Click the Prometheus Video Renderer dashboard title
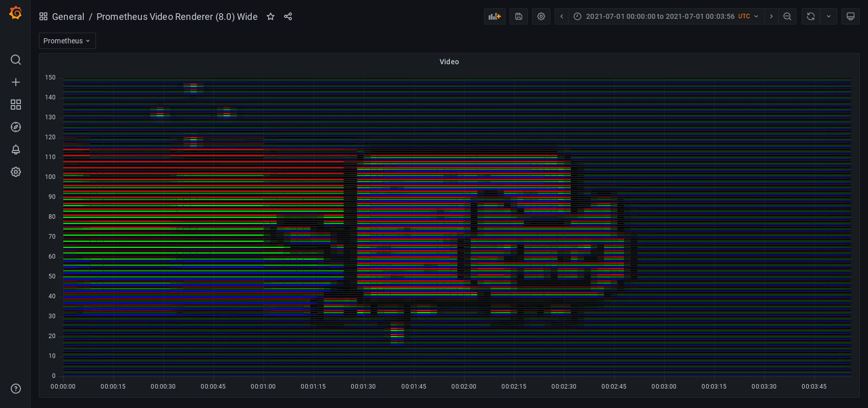Image resolution: width=868 pixels, height=408 pixels. tap(177, 16)
